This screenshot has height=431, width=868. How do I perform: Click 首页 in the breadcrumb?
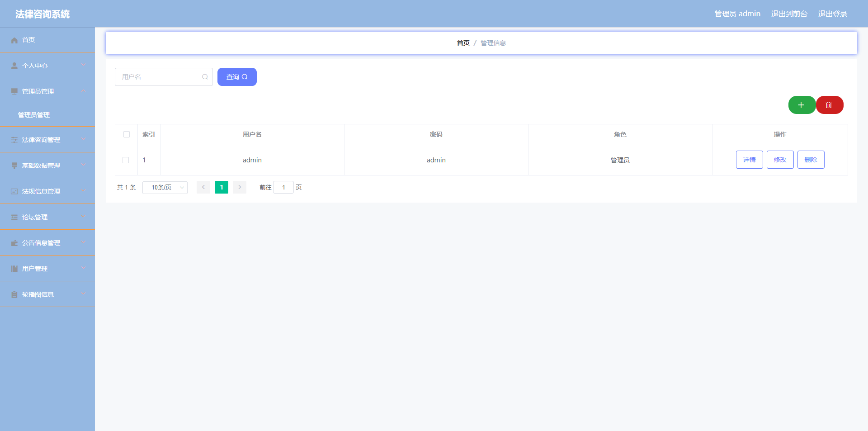(x=463, y=43)
